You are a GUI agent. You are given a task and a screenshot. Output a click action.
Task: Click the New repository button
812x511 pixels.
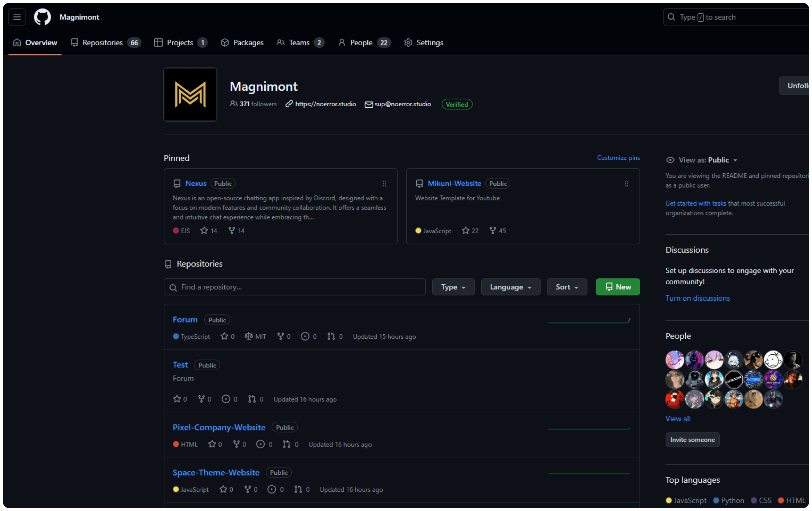point(617,287)
